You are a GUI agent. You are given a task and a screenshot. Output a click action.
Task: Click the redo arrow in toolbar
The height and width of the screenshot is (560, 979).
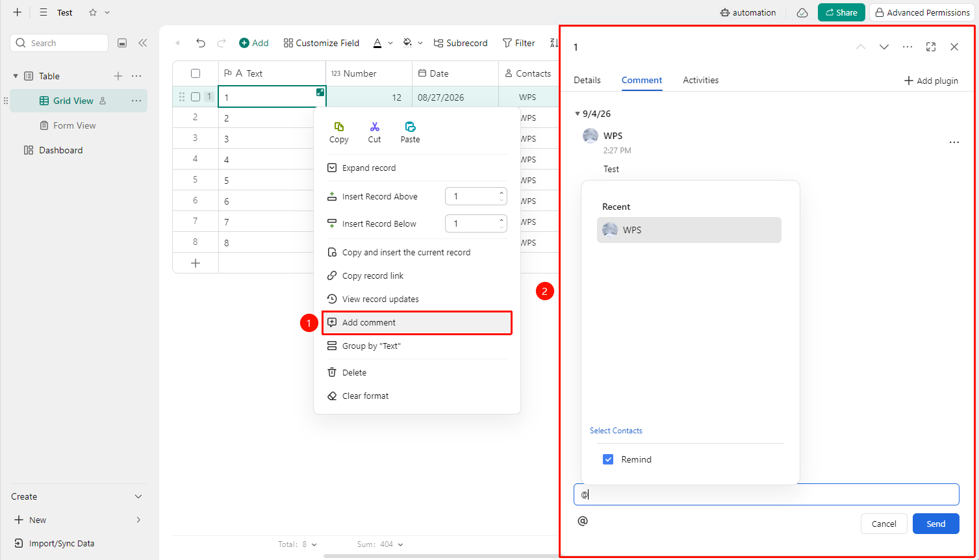[x=222, y=43]
